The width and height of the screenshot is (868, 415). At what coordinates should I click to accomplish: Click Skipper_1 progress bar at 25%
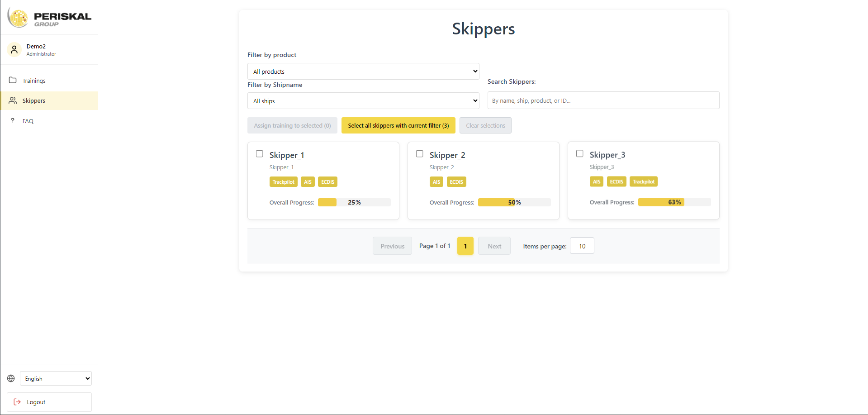click(354, 202)
